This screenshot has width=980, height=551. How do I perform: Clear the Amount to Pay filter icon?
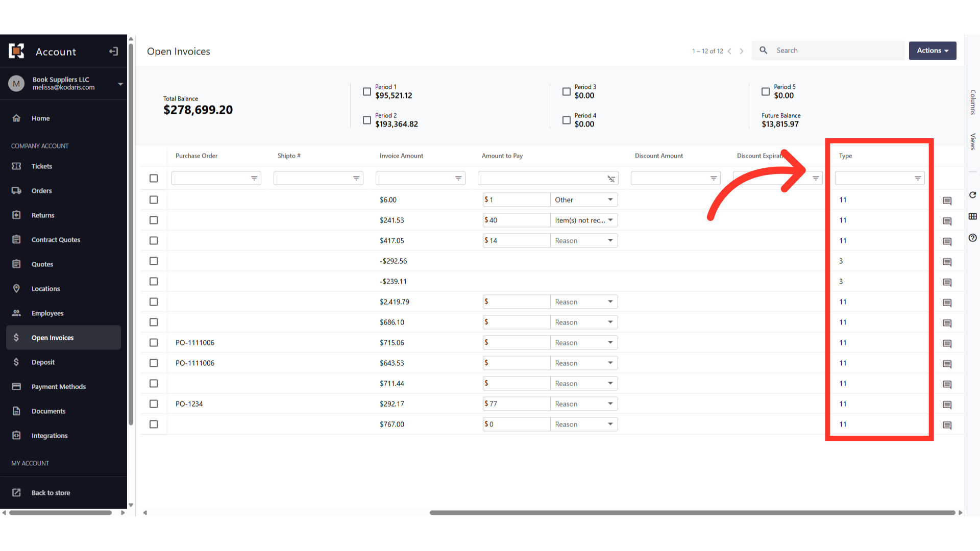(x=611, y=179)
